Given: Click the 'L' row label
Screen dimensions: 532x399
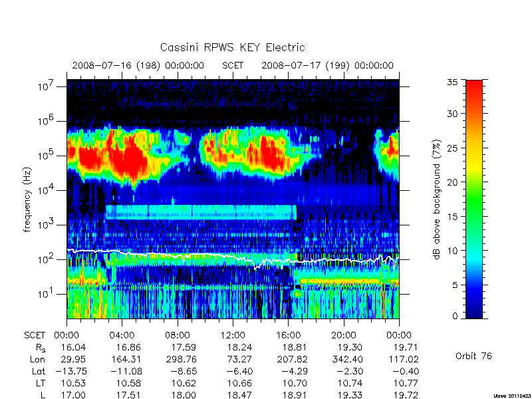Looking at the screenshot, I should [43, 395].
